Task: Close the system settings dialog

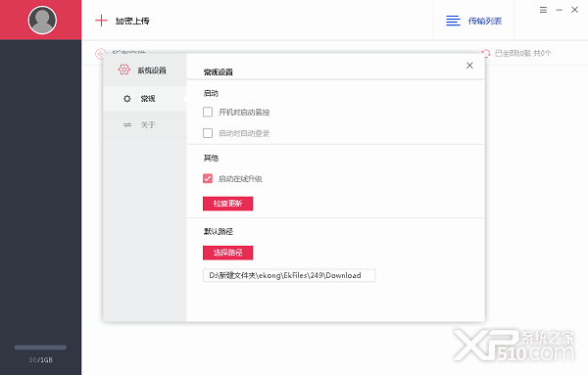Action: click(x=469, y=66)
